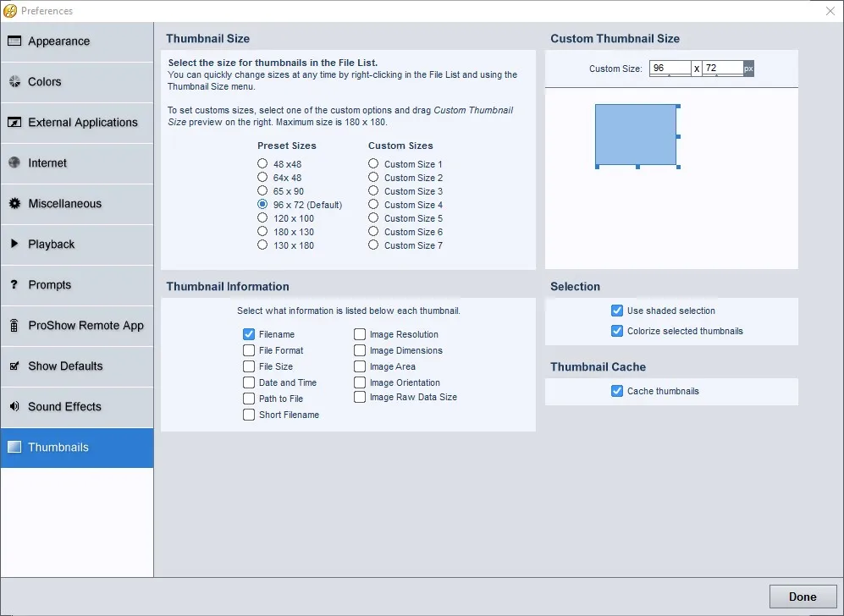Click the Sound Effects speaker icon

pyautogui.click(x=14, y=406)
